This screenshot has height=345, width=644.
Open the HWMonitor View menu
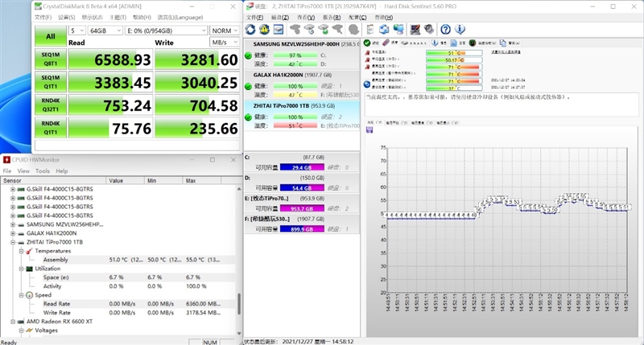pos(23,171)
